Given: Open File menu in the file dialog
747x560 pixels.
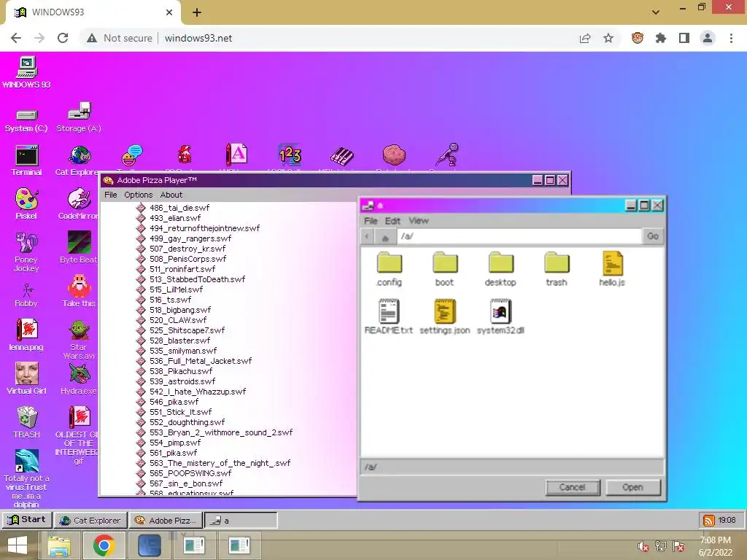Looking at the screenshot, I should pyautogui.click(x=371, y=221).
